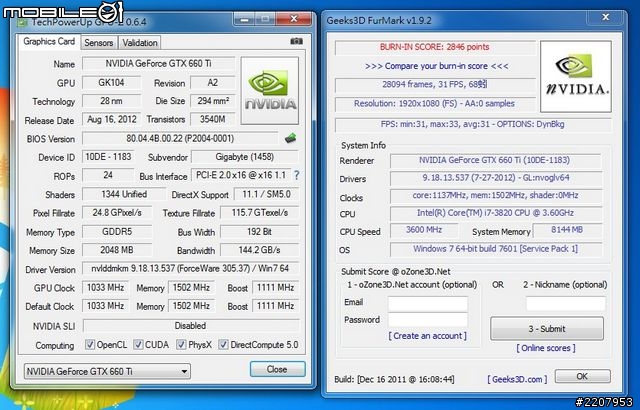
Task: Click the Device ID value '10DE - 1183'
Action: [x=108, y=157]
